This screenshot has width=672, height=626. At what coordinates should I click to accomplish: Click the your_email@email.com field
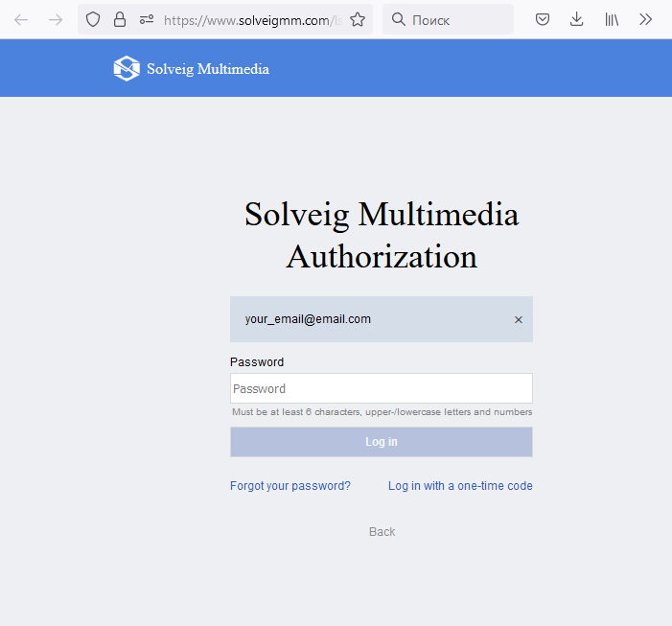click(381, 319)
